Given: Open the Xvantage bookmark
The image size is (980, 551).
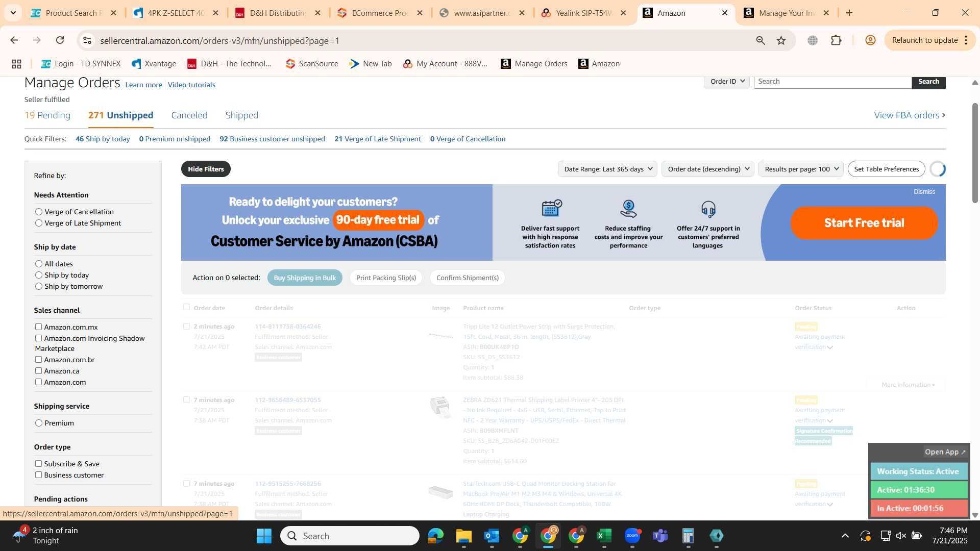Looking at the screenshot, I should (154, 64).
